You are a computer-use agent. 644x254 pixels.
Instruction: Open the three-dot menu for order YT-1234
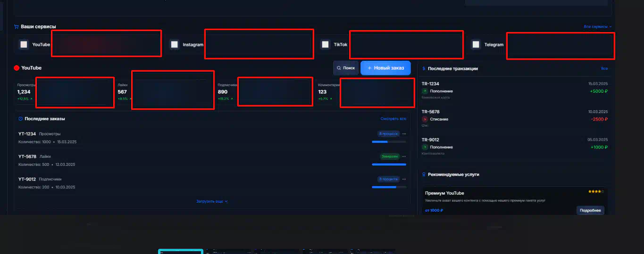pyautogui.click(x=404, y=134)
